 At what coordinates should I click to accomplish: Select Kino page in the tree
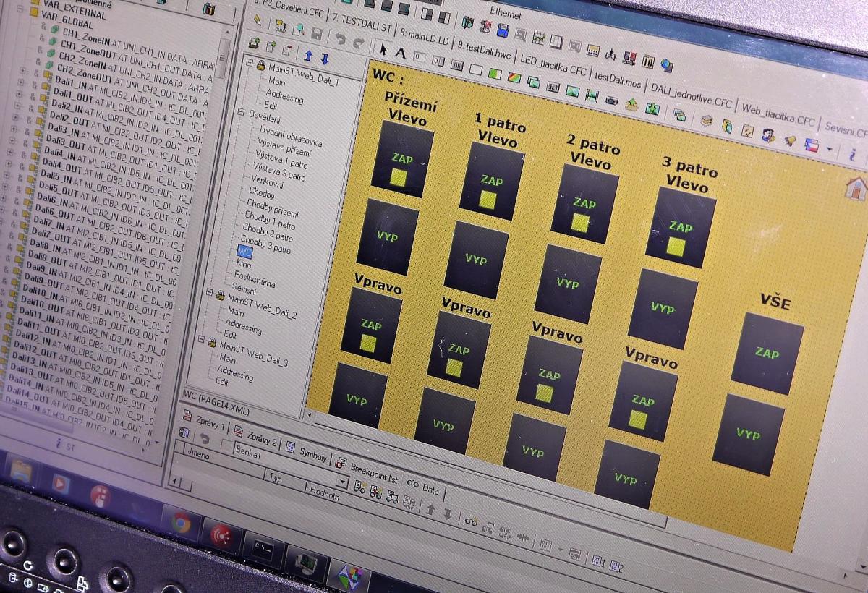243,265
